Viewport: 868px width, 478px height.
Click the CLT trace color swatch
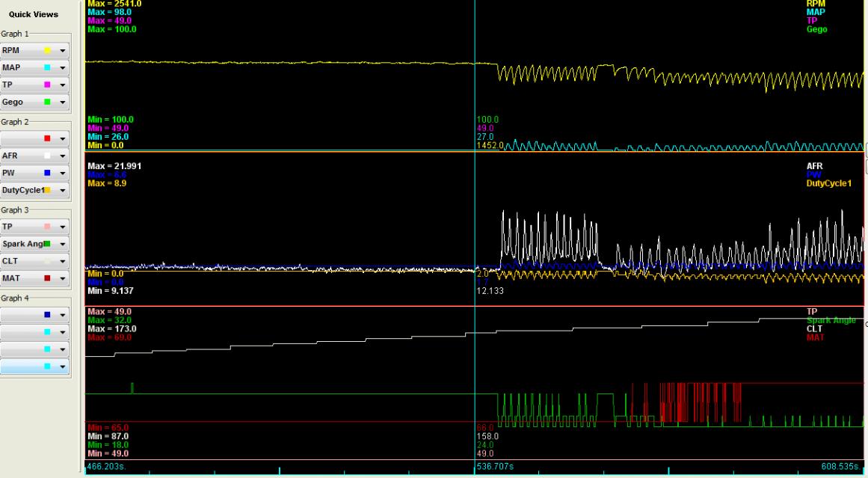click(49, 260)
